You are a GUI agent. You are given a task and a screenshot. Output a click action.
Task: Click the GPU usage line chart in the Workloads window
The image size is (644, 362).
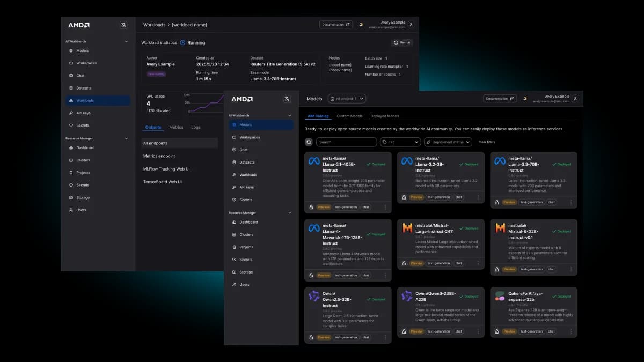click(x=208, y=103)
